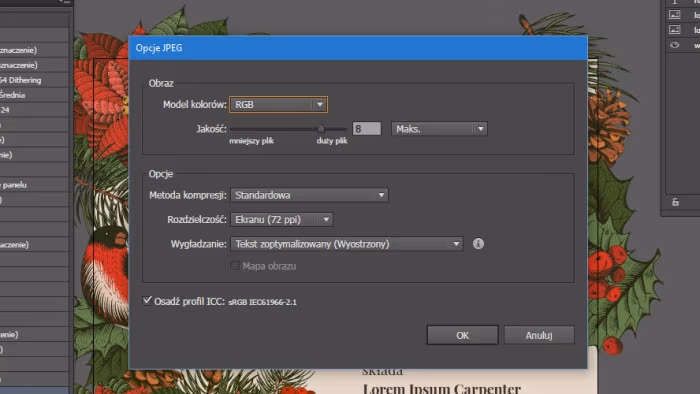Screen dimensions: 700x394
Task: Toggle the eye visibility icon in layers panel
Action: pos(675,45)
